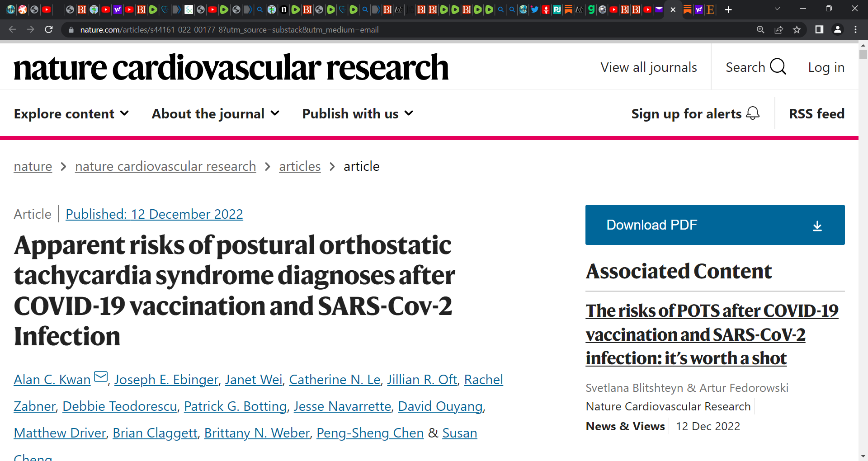Expand the Publish with us dropdown
This screenshot has width=868, height=461.
tap(358, 113)
